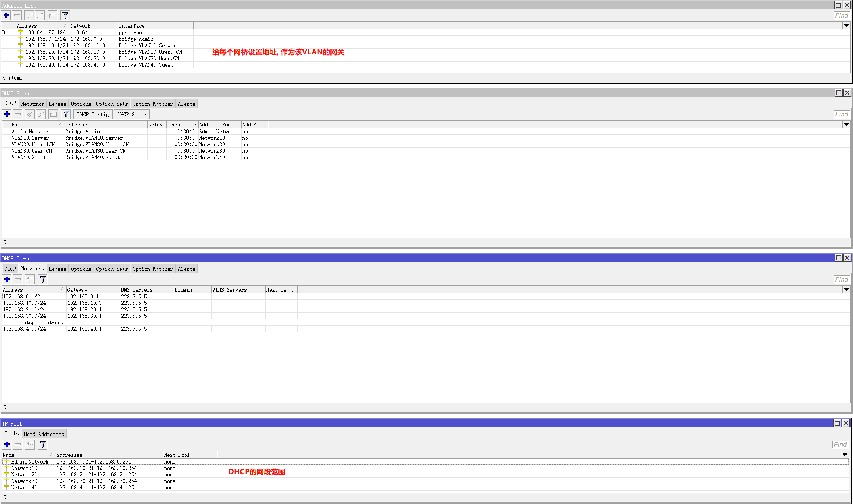Screen dimensions: 853x504
Task: Click the comment icon in DHCP Networks toolbar
Action: (x=30, y=279)
